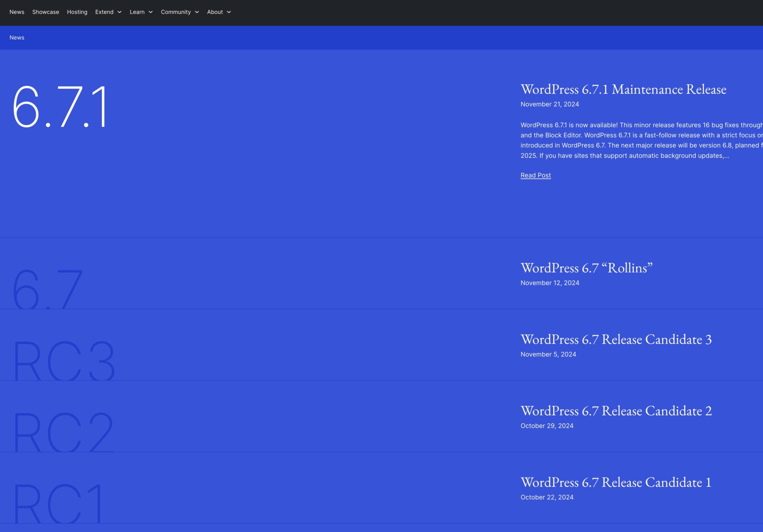Expand the Learn menu chevron

tap(151, 12)
